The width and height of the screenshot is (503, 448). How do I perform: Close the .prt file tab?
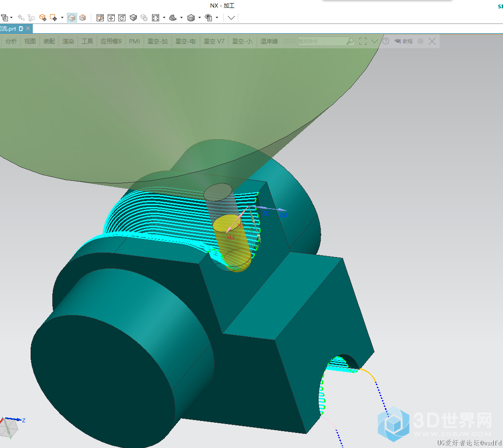point(28,28)
